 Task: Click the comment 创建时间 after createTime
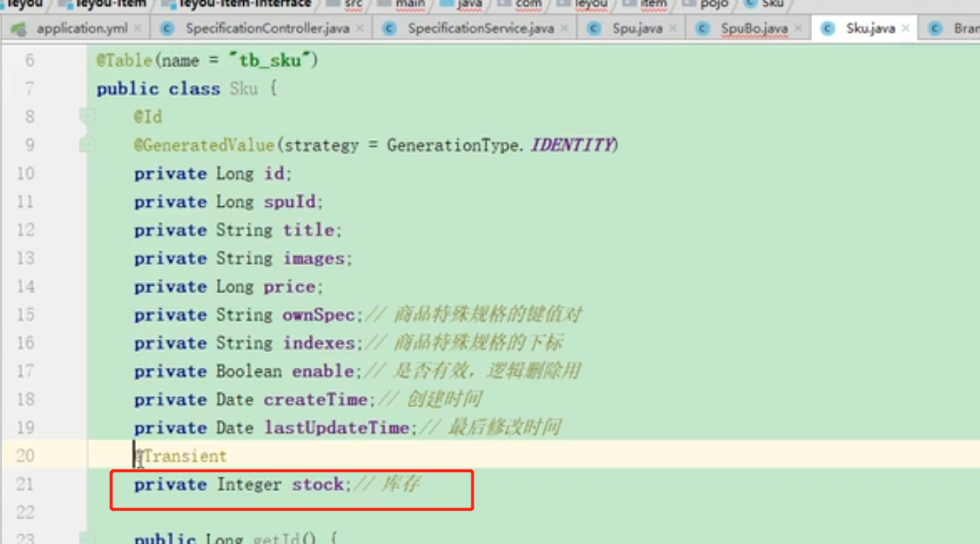pyautogui.click(x=445, y=400)
